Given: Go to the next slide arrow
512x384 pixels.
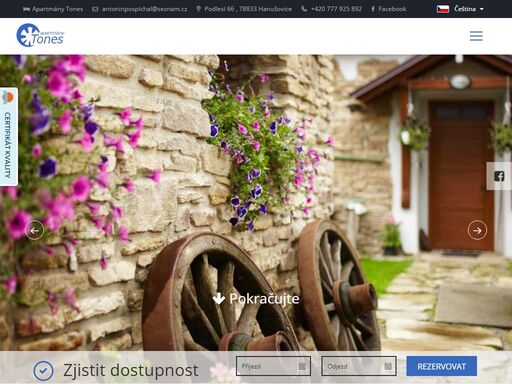Looking at the screenshot, I should 477,230.
